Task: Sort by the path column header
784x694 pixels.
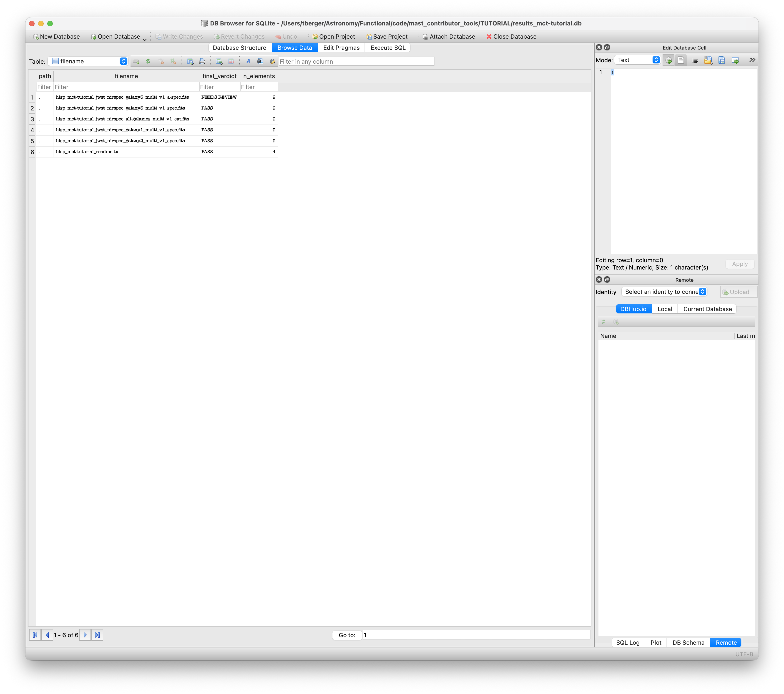Action: point(45,76)
